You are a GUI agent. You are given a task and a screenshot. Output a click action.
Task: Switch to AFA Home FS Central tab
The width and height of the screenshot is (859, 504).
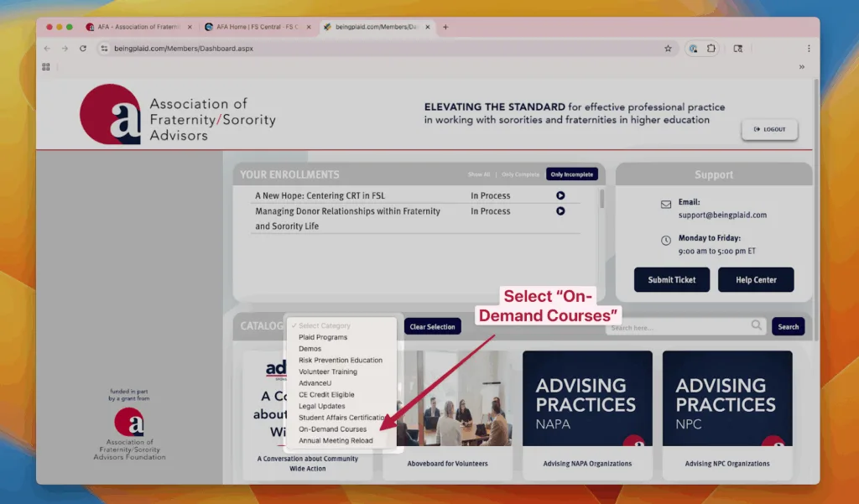click(258, 27)
